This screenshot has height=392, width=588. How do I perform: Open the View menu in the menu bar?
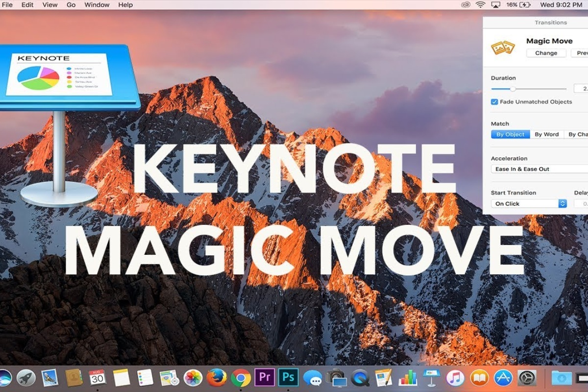tap(49, 4)
